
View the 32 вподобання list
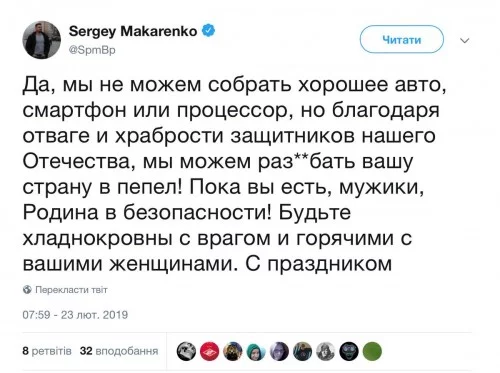point(119,351)
